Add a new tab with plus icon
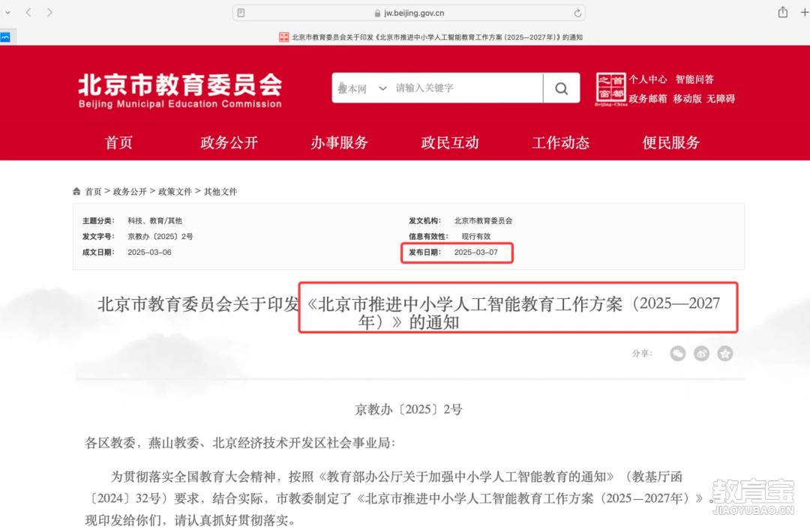 tap(804, 13)
